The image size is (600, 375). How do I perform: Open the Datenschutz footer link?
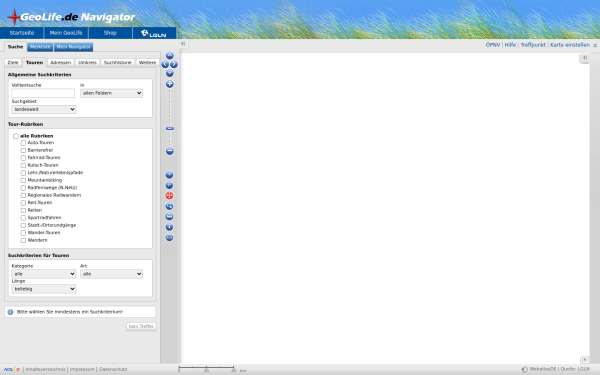point(113,369)
